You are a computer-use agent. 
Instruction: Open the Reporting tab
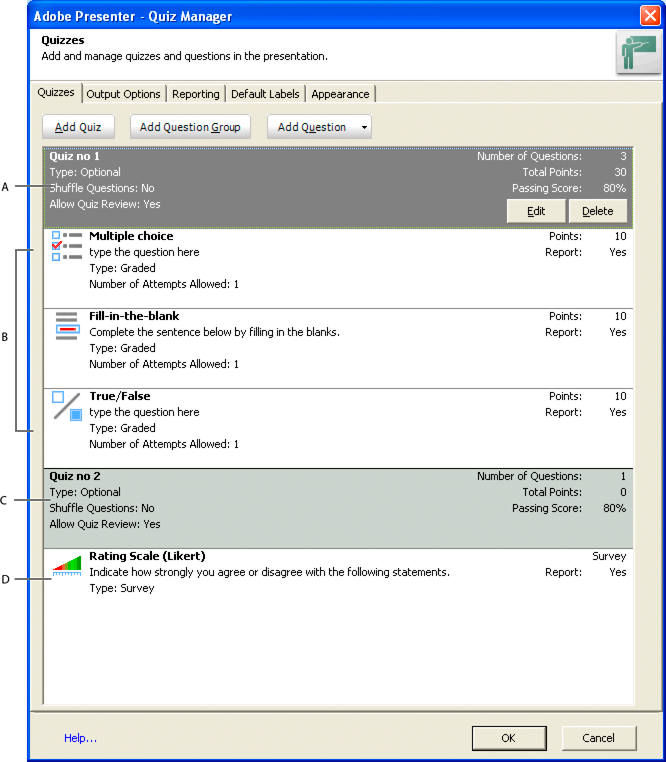click(195, 94)
